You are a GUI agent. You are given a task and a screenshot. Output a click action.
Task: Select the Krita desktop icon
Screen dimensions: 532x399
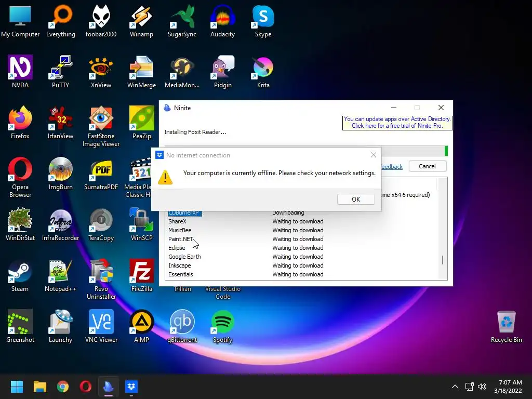tap(263, 71)
